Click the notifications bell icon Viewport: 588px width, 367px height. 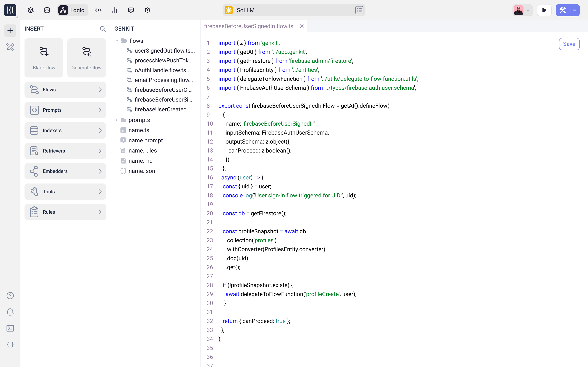click(x=10, y=312)
